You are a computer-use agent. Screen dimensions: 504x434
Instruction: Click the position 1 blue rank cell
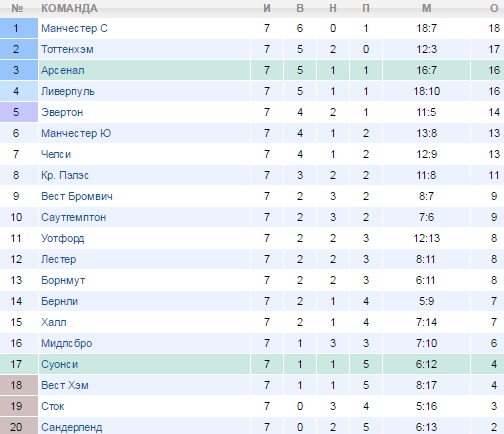19,28
